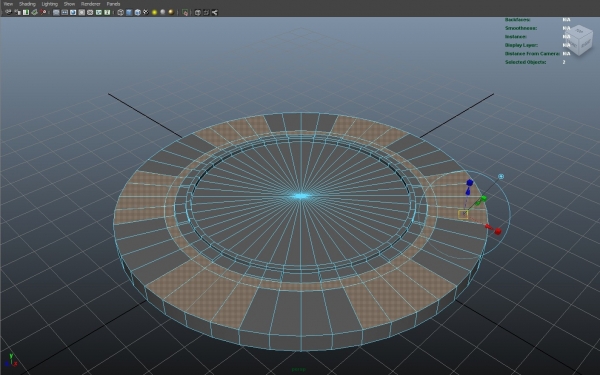
Task: Open the Lighting menu
Action: click(x=50, y=4)
